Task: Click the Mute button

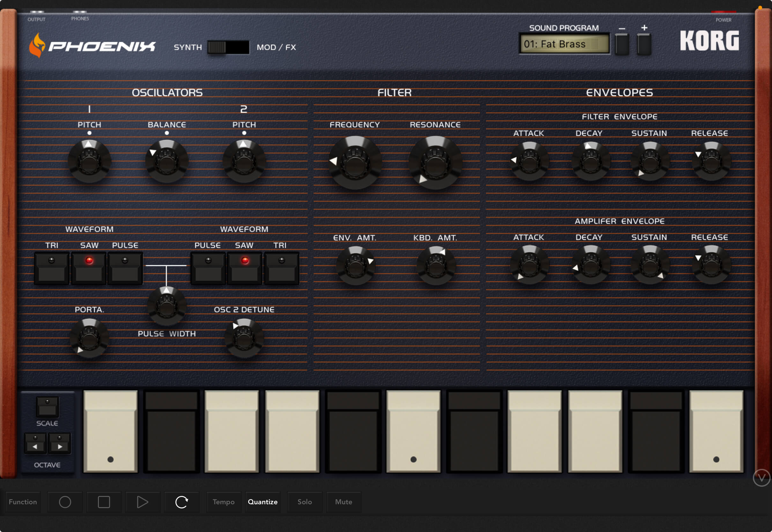Action: (344, 502)
